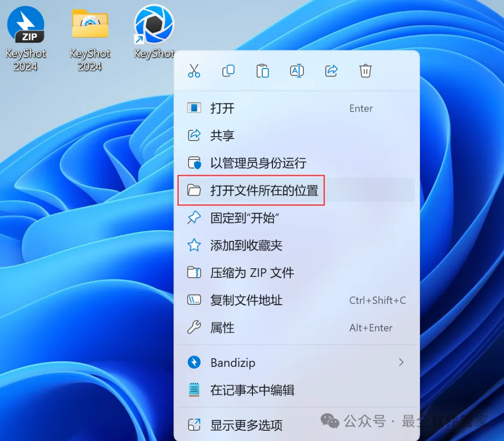Choose 在记事本中编辑

[296, 390]
